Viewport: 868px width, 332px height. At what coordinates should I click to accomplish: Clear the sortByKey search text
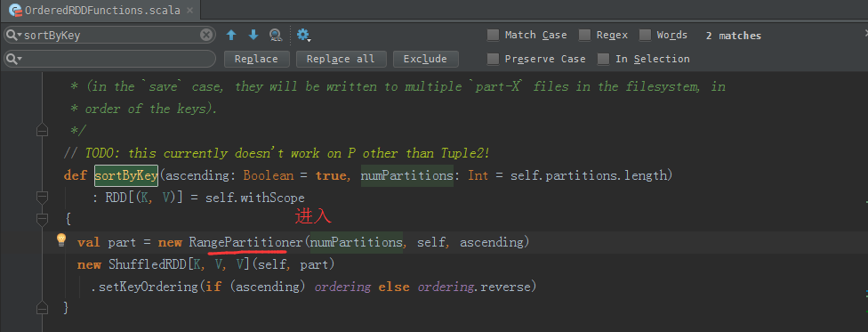click(206, 36)
